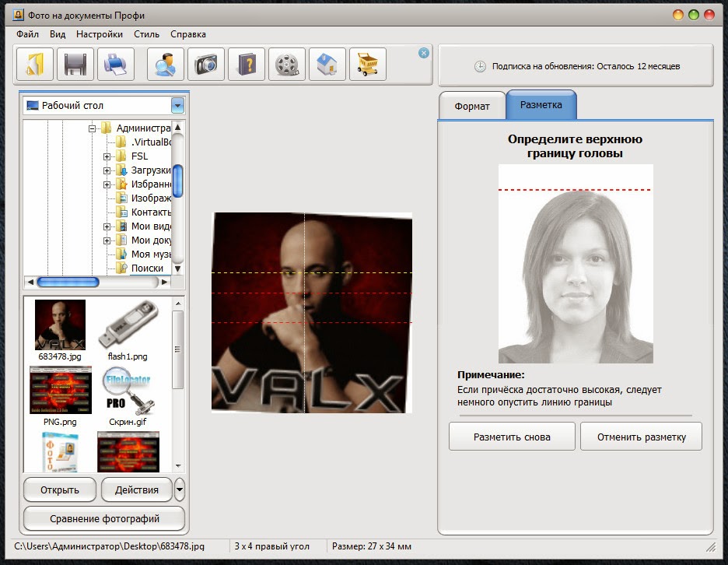Click the Действия button

tap(137, 490)
